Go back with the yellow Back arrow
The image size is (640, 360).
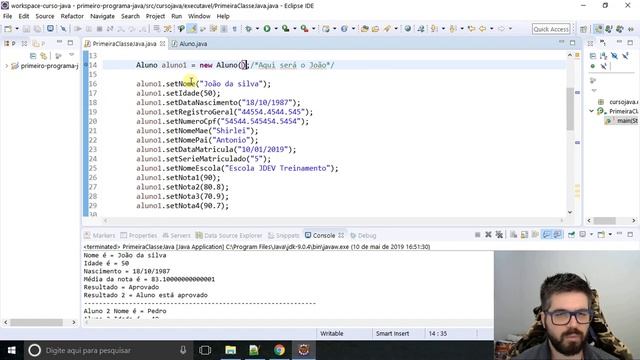click(x=482, y=29)
